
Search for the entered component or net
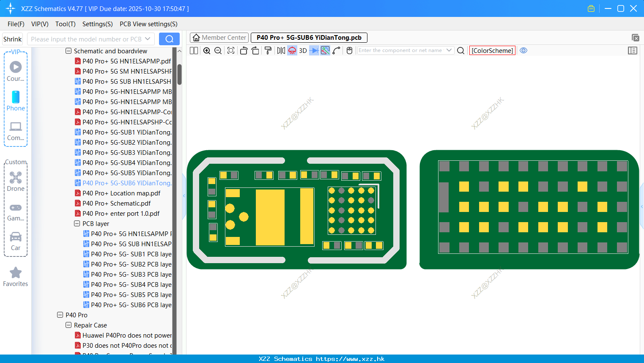click(461, 51)
